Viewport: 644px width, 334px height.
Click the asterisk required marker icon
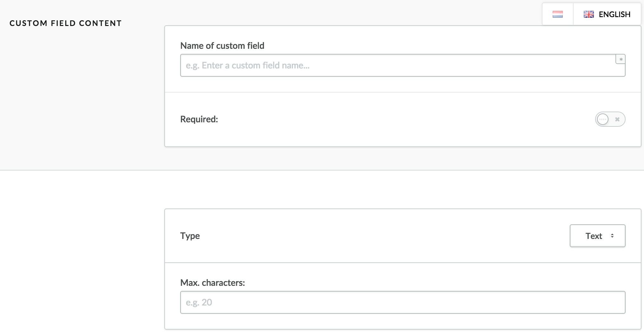point(621,59)
